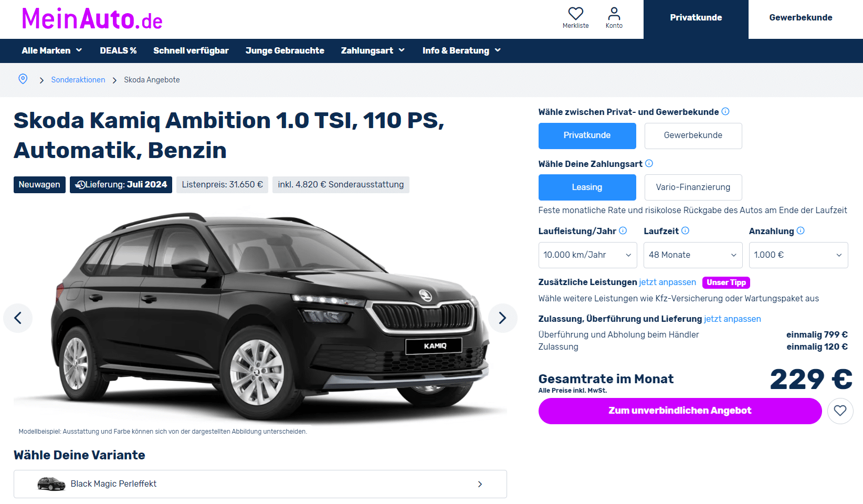Click the einmalig 799 € amount
This screenshot has height=504, width=863.
[817, 334]
